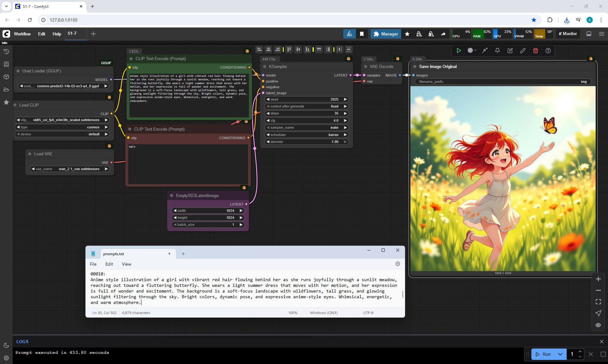
Task: Toggle link visibility with the eye icon
Action: click(598, 325)
